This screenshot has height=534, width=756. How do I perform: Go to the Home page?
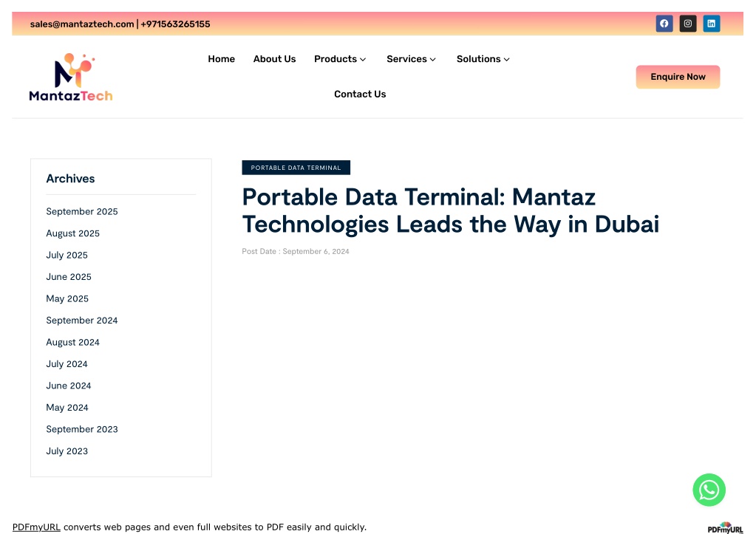(221, 59)
